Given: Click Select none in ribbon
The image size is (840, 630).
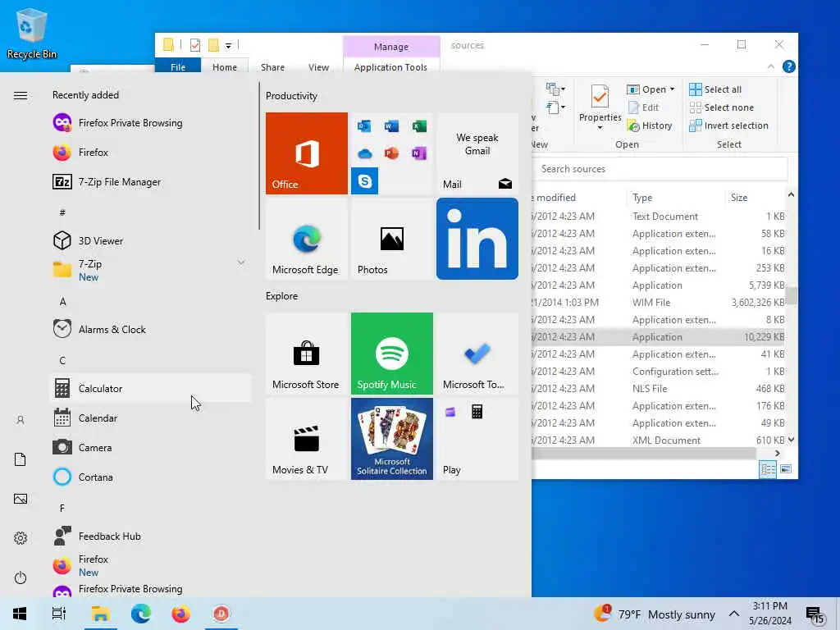Looking at the screenshot, I should pyautogui.click(x=722, y=107).
